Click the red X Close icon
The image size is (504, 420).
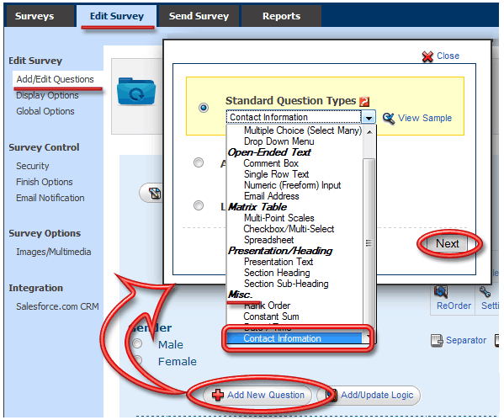[x=427, y=56]
